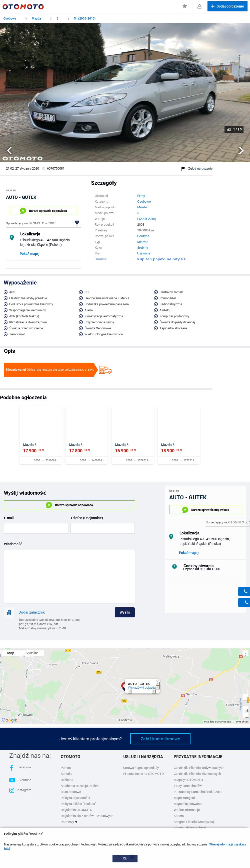This screenshot has height=868, width=250.
Task: Open Wskazówki dojazdu directions link
Action: pyautogui.click(x=142, y=687)
